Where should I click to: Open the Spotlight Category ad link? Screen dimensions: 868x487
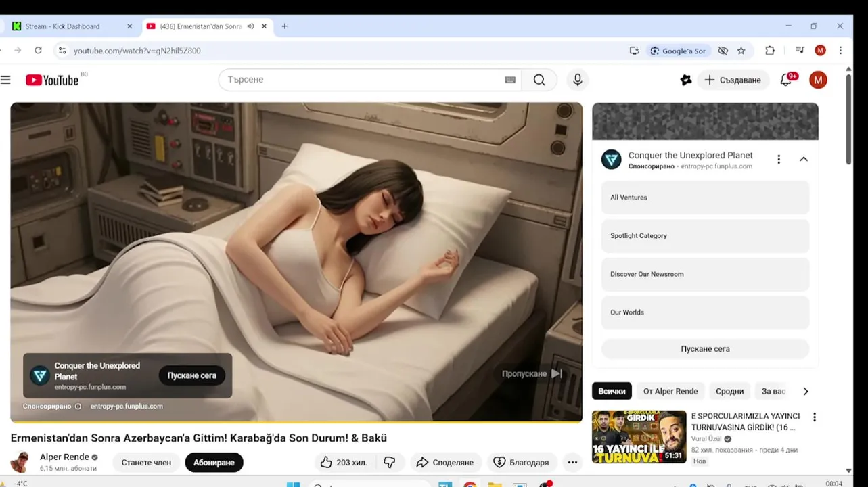705,236
